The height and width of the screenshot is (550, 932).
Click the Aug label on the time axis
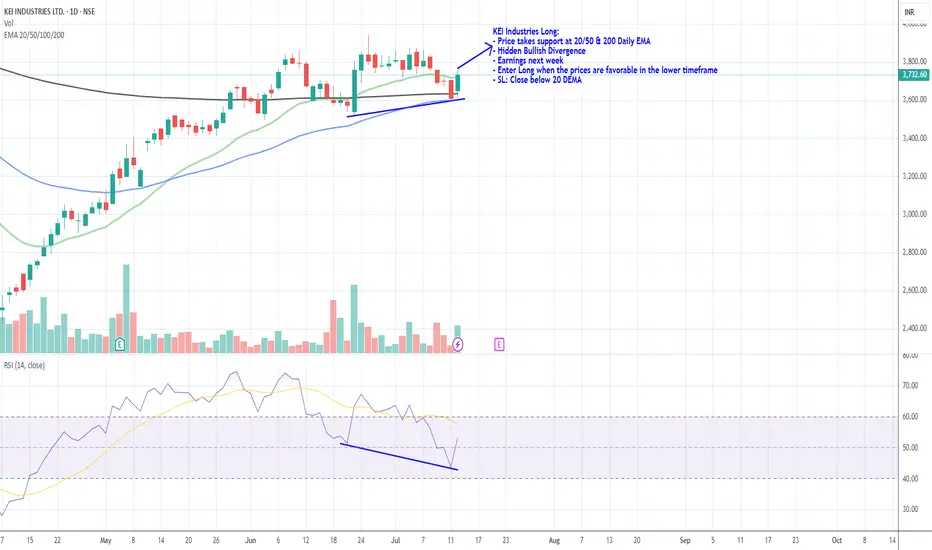click(554, 540)
